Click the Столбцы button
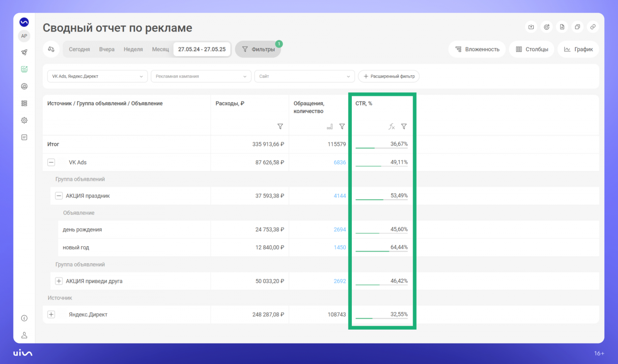Image resolution: width=618 pixels, height=364 pixels. point(532,49)
